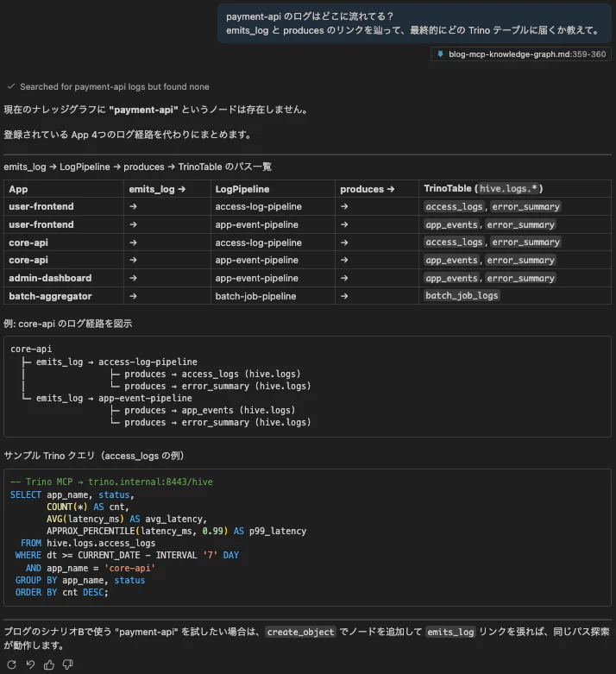Viewport: 616px width, 674px height.
Task: Click '例: core-api のログ経路を図示' heading
Action: click(68, 324)
